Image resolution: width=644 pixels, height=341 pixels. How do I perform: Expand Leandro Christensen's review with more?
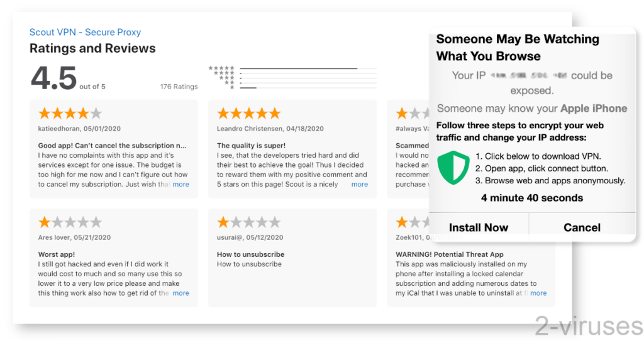tap(360, 185)
